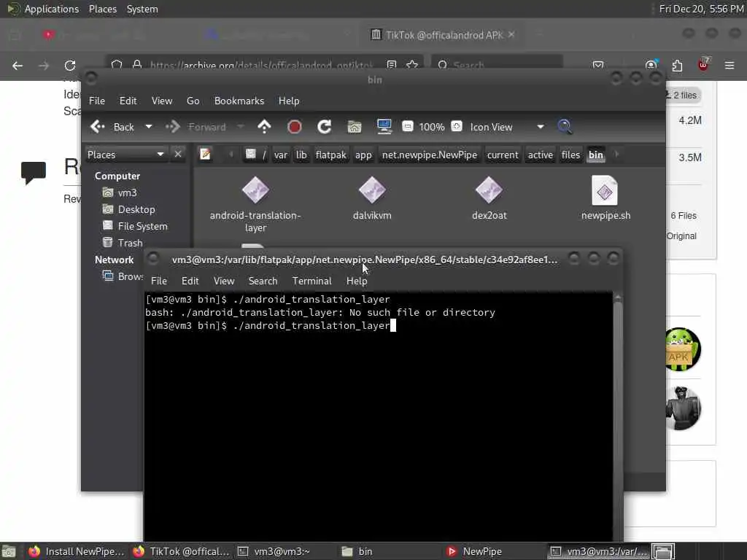Close the Places sidebar pane
The width and height of the screenshot is (747, 560).
click(x=178, y=154)
